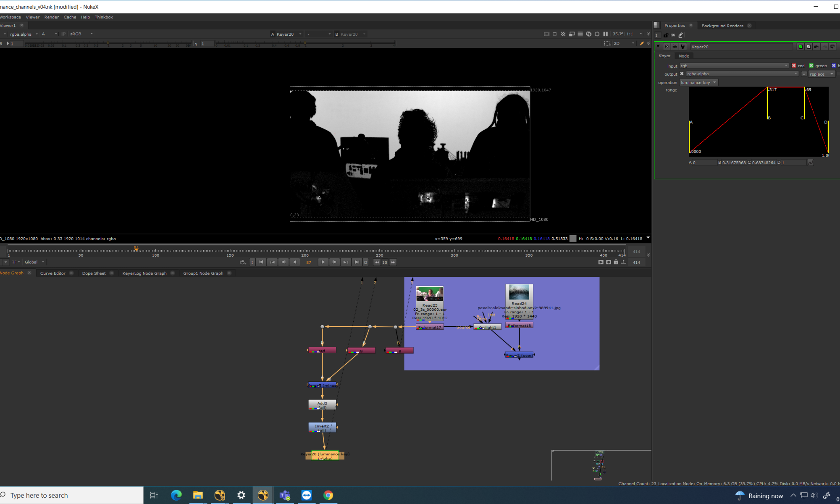Open Chrome from the taskbar
The width and height of the screenshot is (840, 504).
click(x=328, y=495)
